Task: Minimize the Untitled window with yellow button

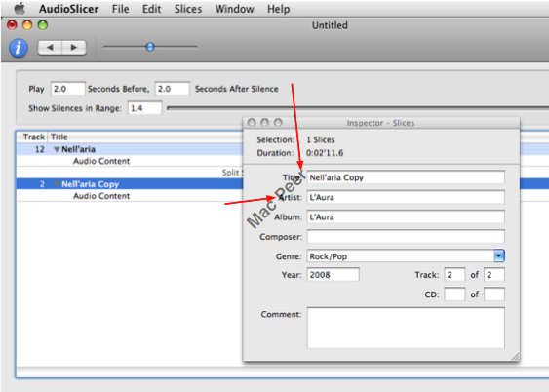Action: pyautogui.click(x=27, y=25)
